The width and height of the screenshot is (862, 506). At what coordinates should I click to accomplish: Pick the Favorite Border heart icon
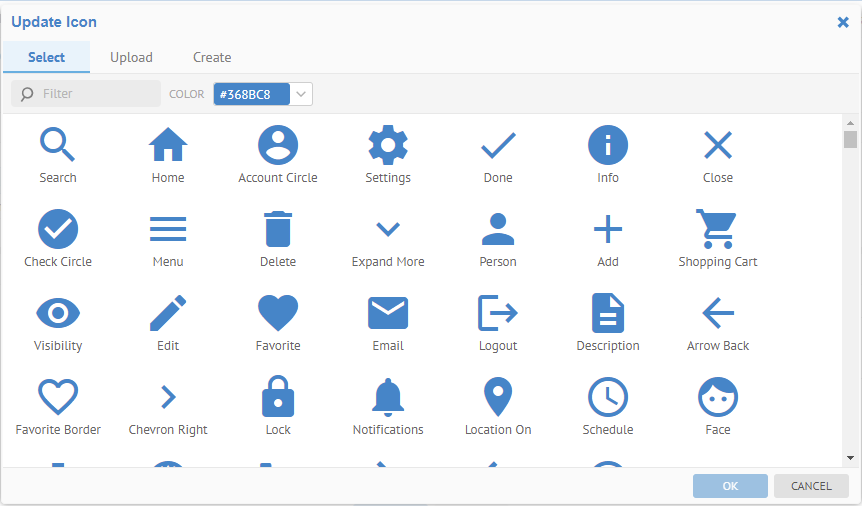58,398
